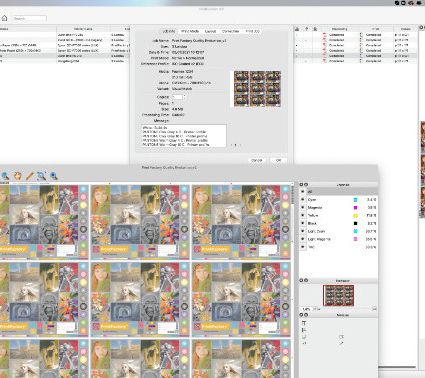Focus the Search field in the toolbar
The height and width of the screenshot is (378, 425).
click(30, 19)
